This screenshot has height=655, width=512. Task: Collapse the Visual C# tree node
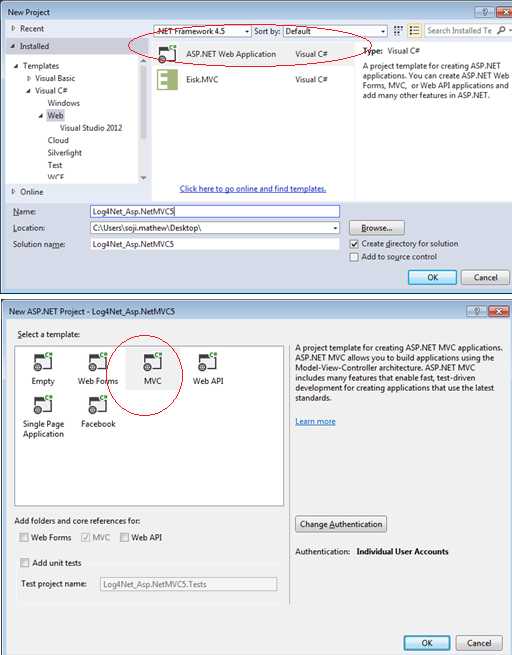click(28, 91)
